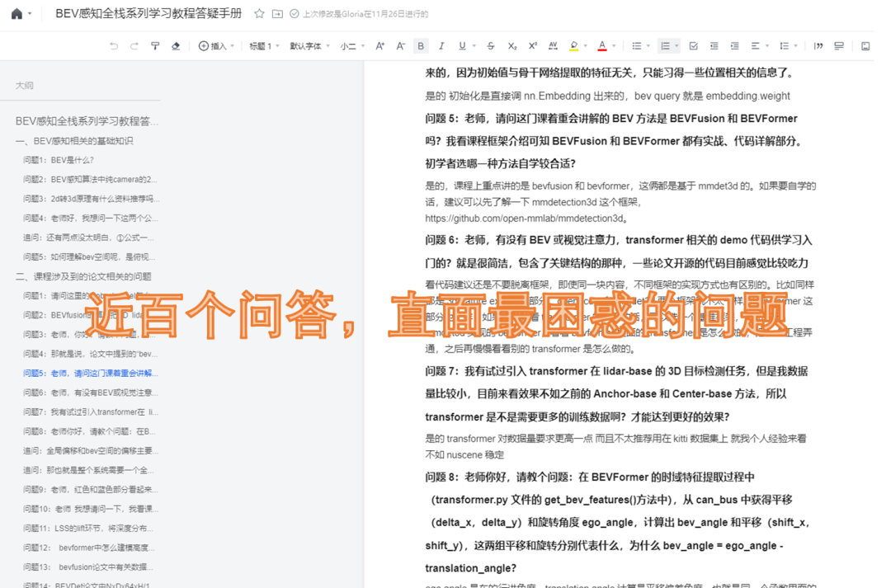This screenshot has height=588, width=891.
Task: Toggle subscript formatting
Action: pos(512,46)
